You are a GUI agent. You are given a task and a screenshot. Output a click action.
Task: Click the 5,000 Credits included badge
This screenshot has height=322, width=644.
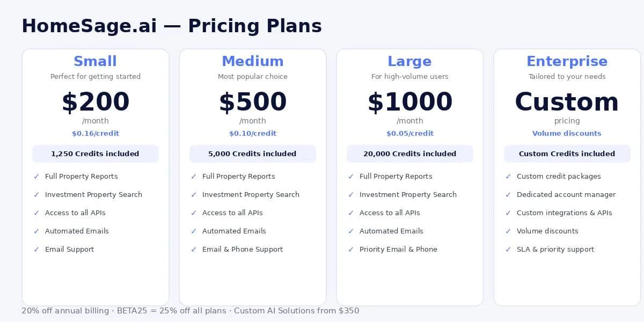tap(253, 153)
